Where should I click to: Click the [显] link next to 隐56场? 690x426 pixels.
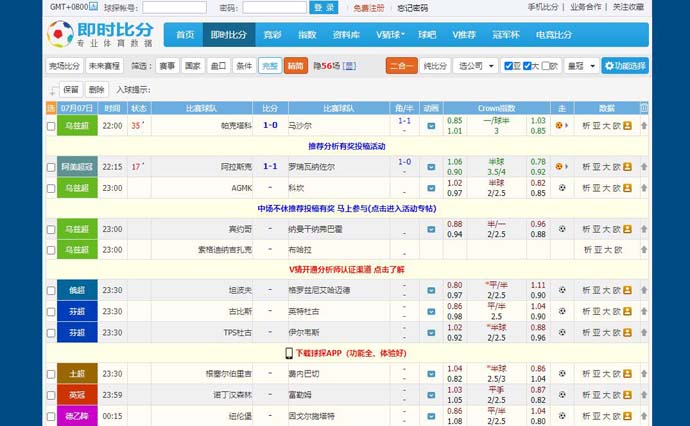349,66
